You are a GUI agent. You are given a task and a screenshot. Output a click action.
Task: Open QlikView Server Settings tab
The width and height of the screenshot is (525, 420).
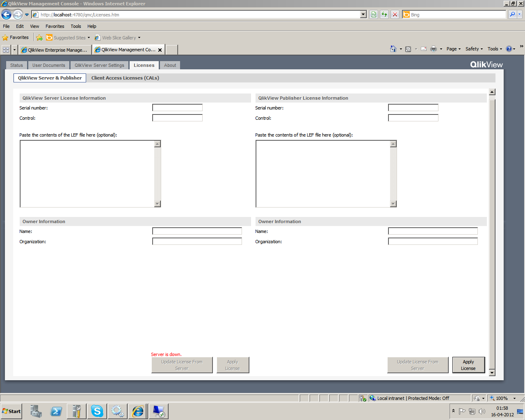(x=99, y=65)
